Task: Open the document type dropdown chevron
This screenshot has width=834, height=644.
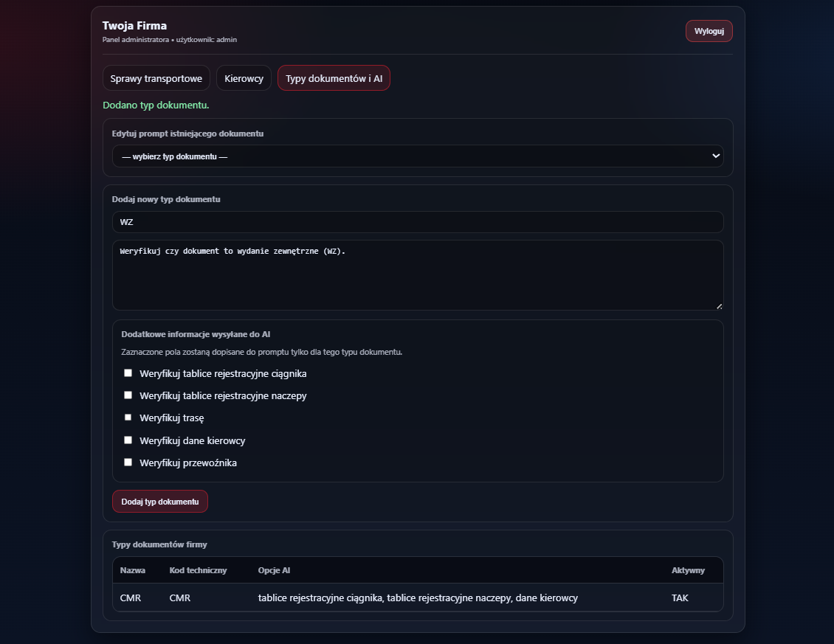Action: (715, 156)
